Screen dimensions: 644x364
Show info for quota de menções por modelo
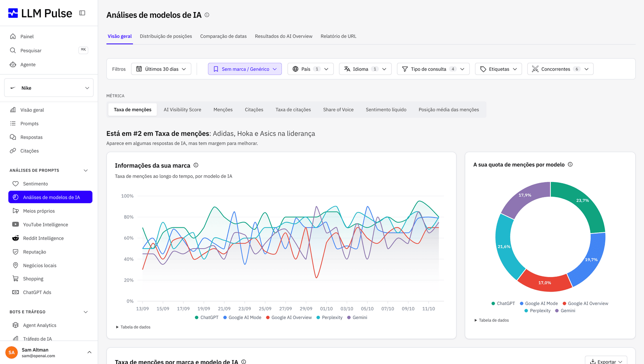pos(570,165)
